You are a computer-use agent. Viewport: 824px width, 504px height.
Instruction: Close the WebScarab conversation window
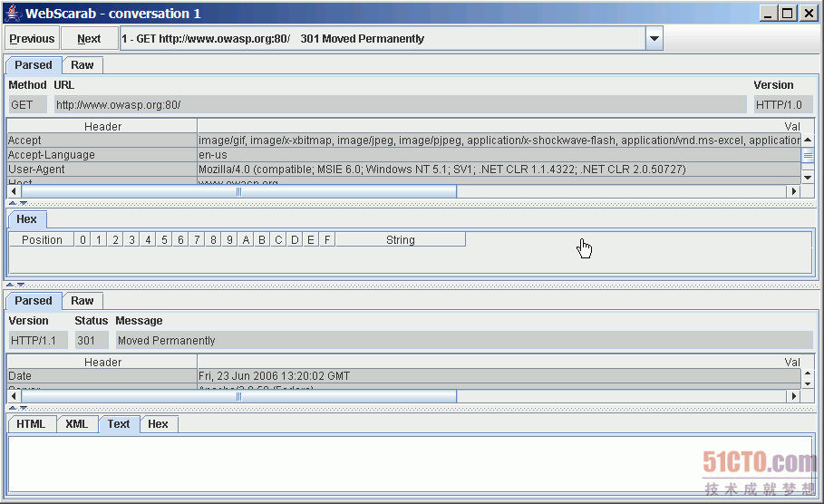click(809, 13)
